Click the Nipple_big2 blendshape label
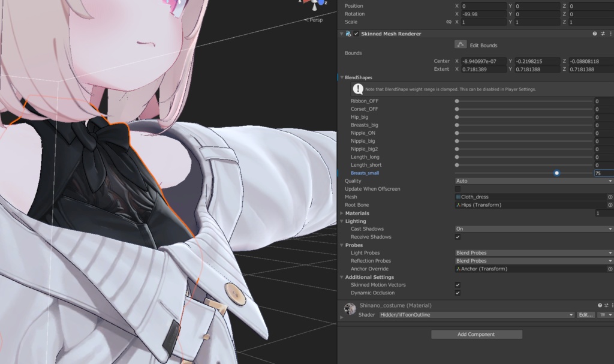The image size is (614, 364). pyautogui.click(x=364, y=149)
